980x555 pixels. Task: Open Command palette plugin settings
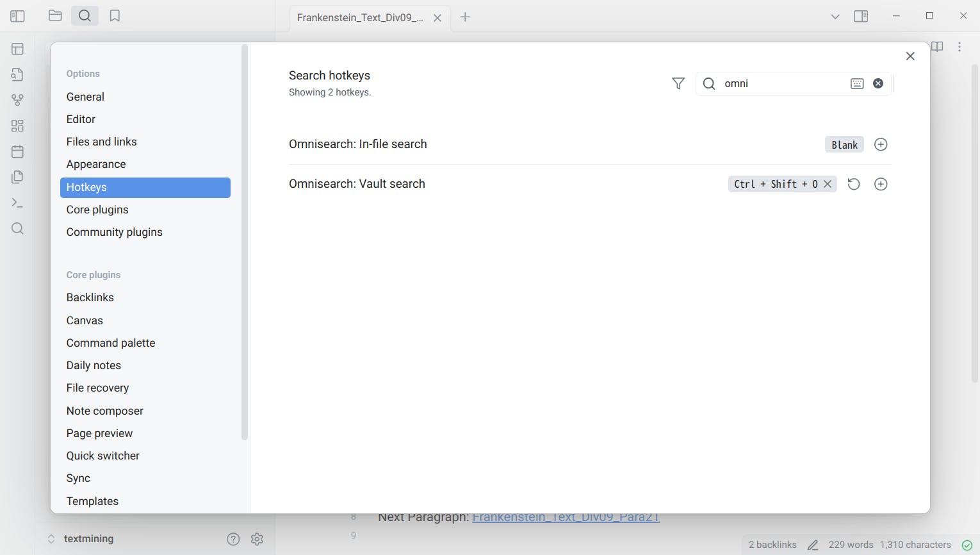click(x=145, y=343)
